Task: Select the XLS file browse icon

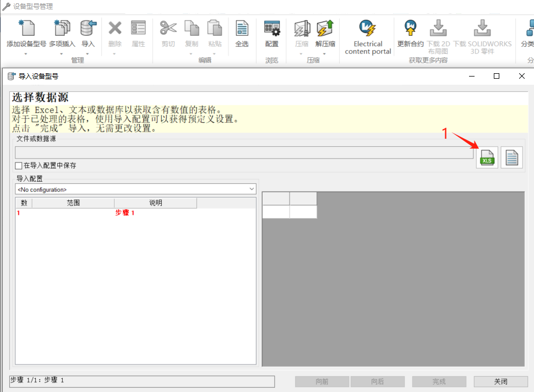Action: tap(487, 158)
